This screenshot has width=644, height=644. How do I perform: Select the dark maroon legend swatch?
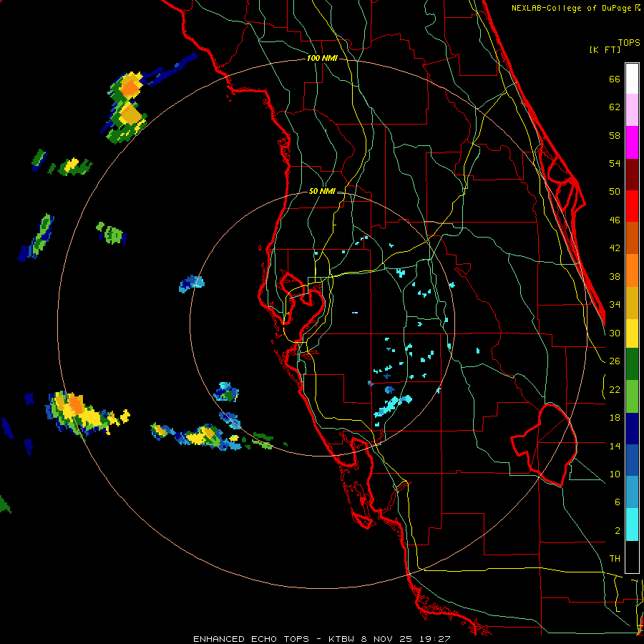click(632, 175)
